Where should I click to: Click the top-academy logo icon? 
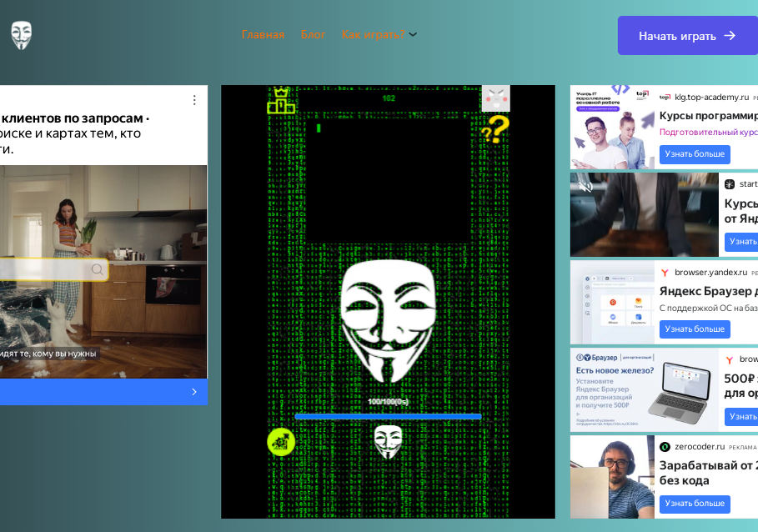[x=665, y=97]
